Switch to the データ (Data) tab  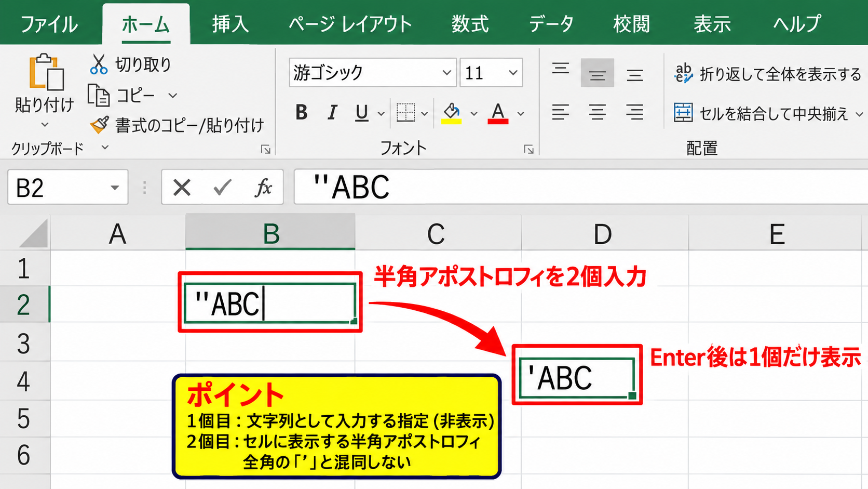(551, 24)
